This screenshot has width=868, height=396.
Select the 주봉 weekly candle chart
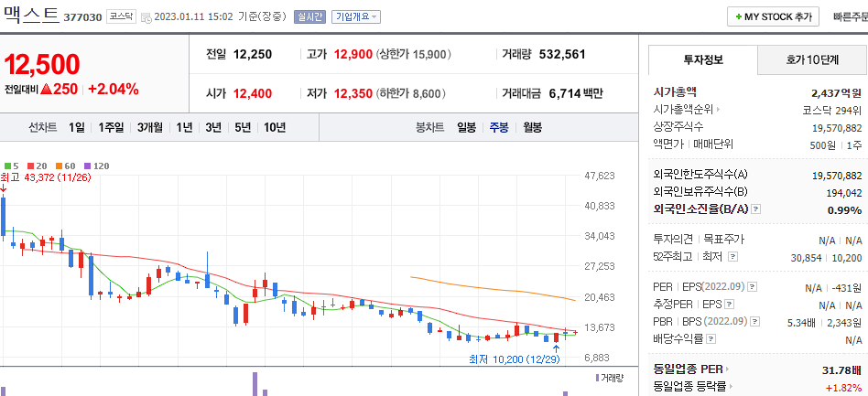499,128
